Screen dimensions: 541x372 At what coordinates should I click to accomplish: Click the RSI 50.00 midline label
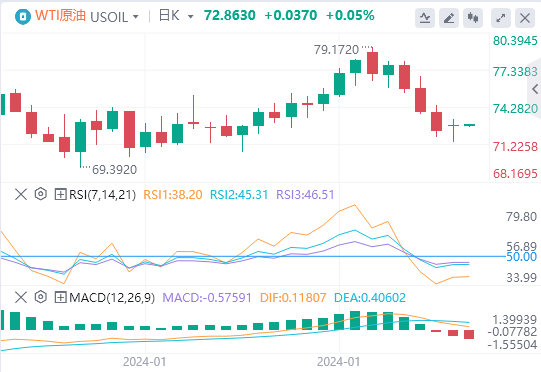[521, 257]
